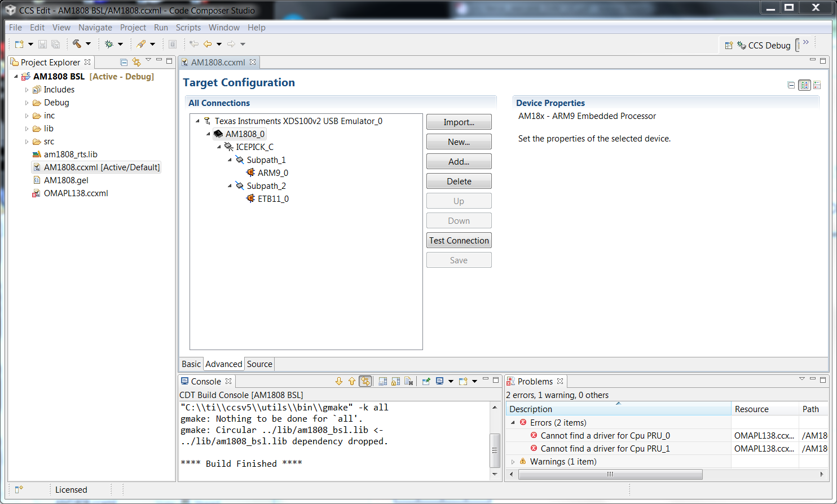Open the New file dropdown arrow
Image resolution: width=837 pixels, height=504 pixels.
point(30,44)
